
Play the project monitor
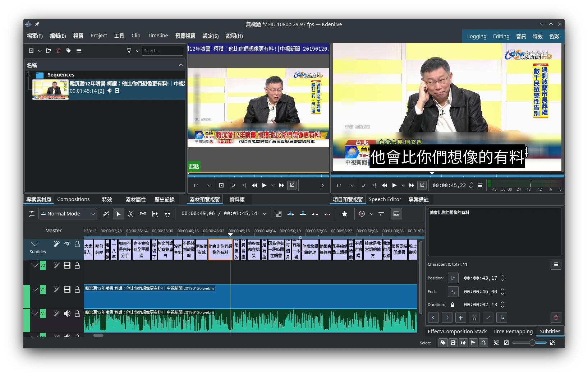click(x=394, y=185)
